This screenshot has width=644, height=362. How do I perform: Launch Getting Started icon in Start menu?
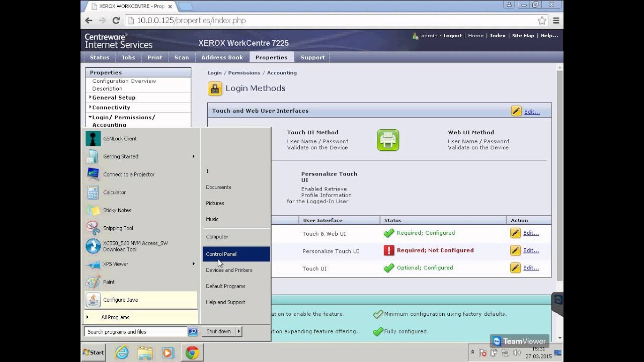coord(93,156)
